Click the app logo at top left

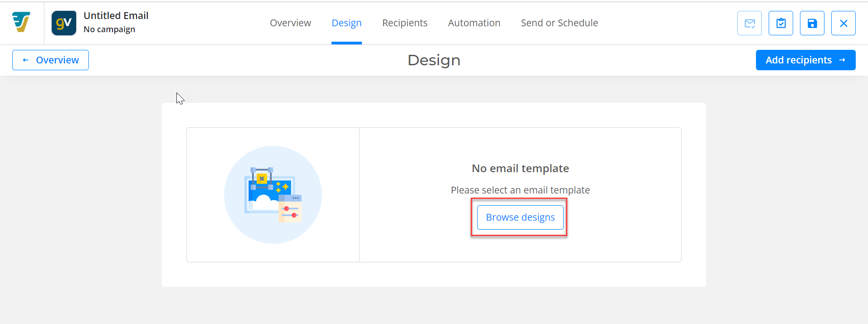pos(21,23)
